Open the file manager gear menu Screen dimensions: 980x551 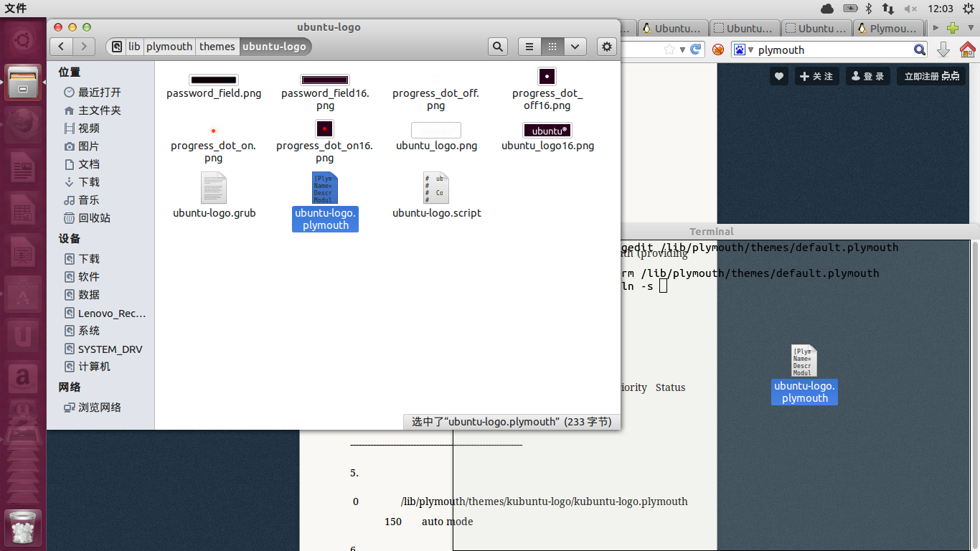(x=607, y=47)
